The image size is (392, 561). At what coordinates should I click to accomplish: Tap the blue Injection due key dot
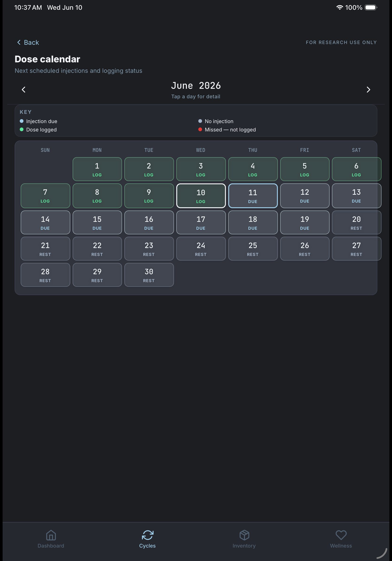tap(22, 121)
